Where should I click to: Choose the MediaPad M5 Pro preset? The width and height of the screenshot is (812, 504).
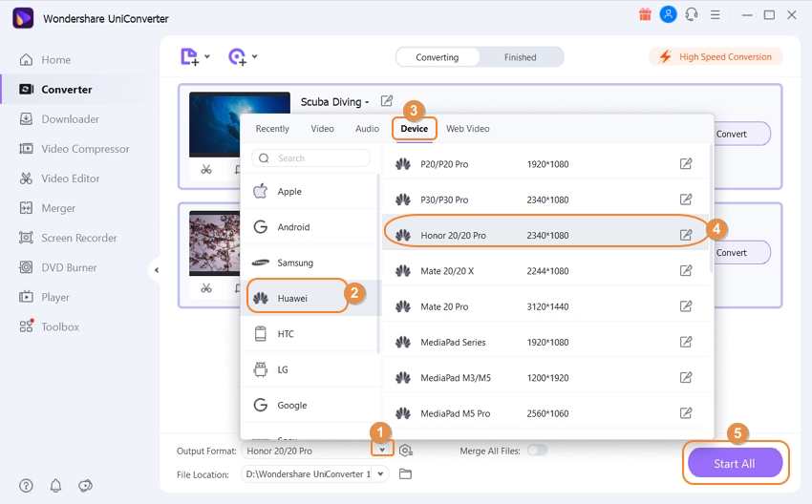(545, 413)
